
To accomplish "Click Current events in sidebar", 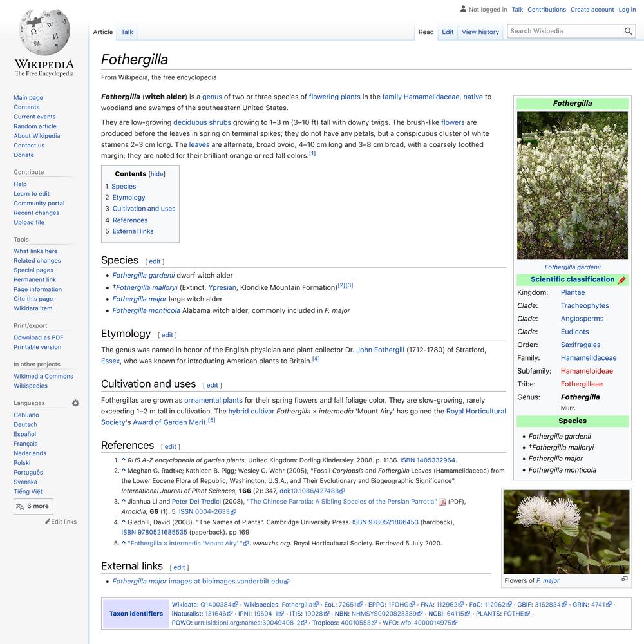I will pyautogui.click(x=35, y=117).
